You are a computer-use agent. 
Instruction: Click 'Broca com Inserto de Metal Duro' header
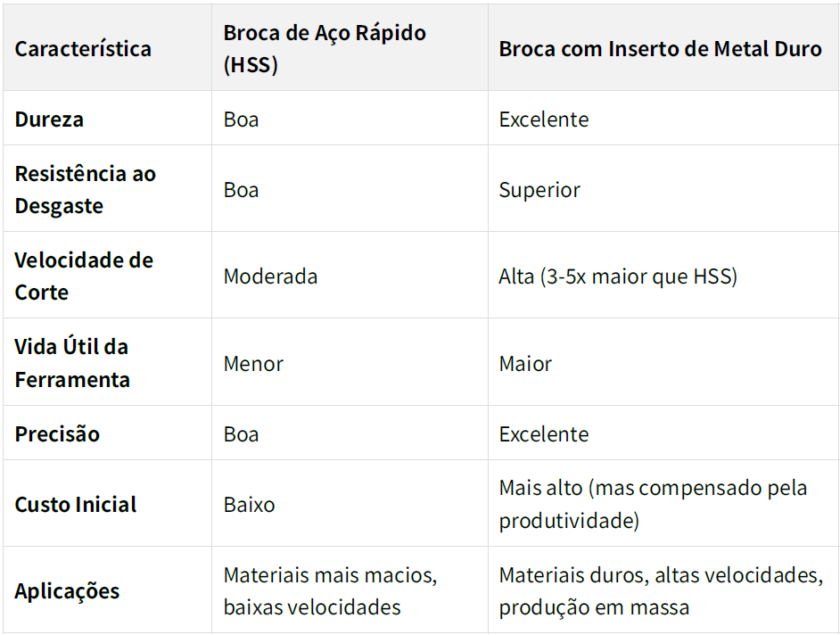[660, 49]
